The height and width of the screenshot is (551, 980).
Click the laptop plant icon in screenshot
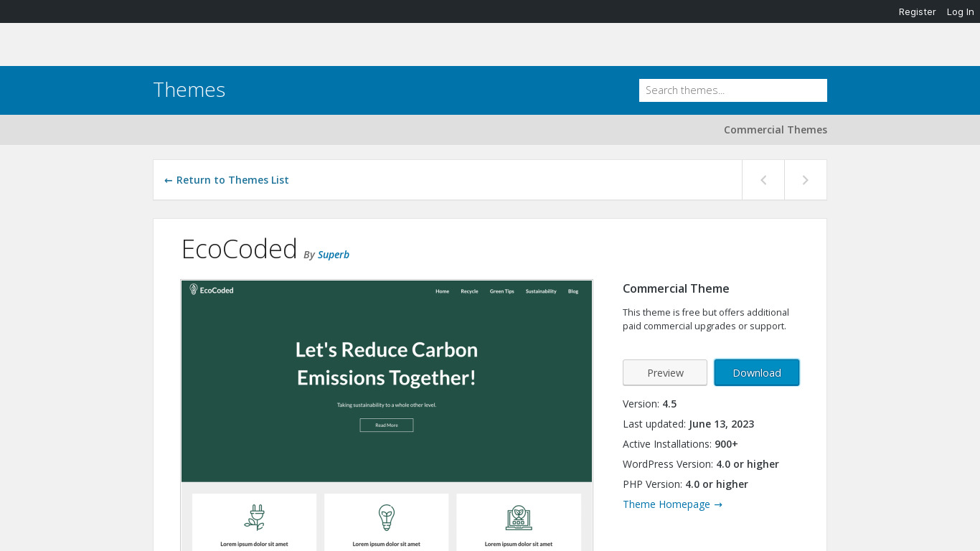pyautogui.click(x=519, y=518)
